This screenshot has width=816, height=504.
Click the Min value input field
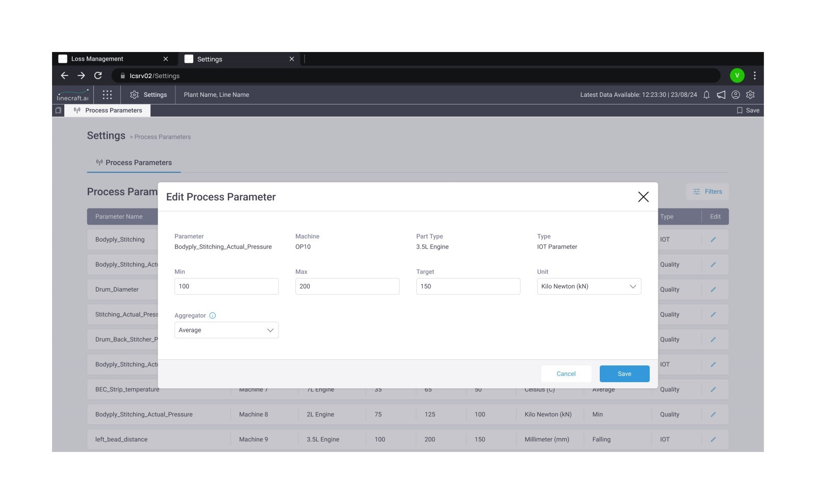pos(226,286)
